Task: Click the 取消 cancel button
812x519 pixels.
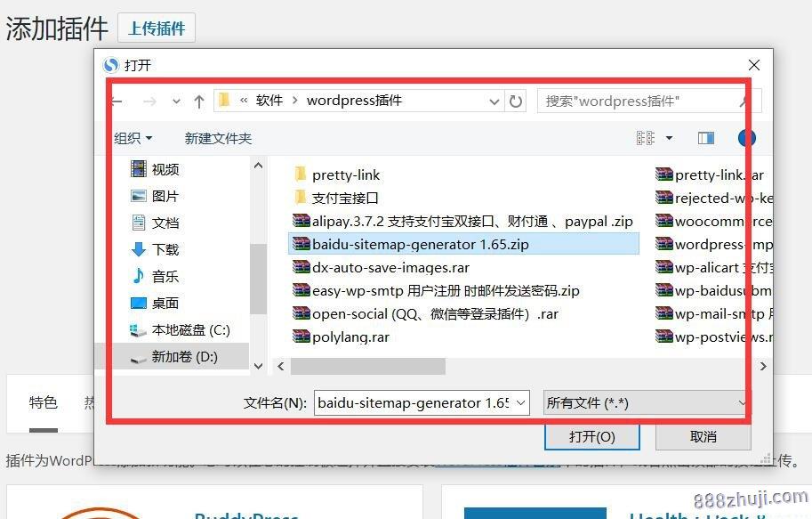Action: click(x=703, y=436)
